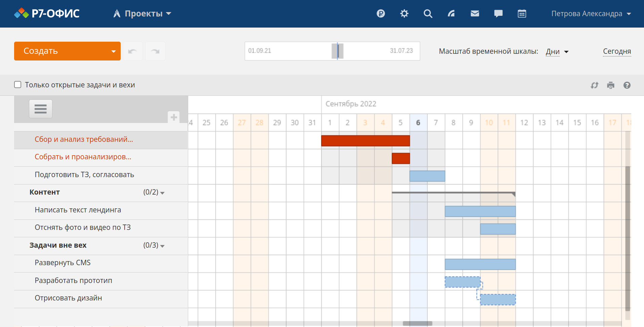This screenshot has height=327, width=644.
Task: Jump to Сегодня on the chart
Action: [617, 51]
